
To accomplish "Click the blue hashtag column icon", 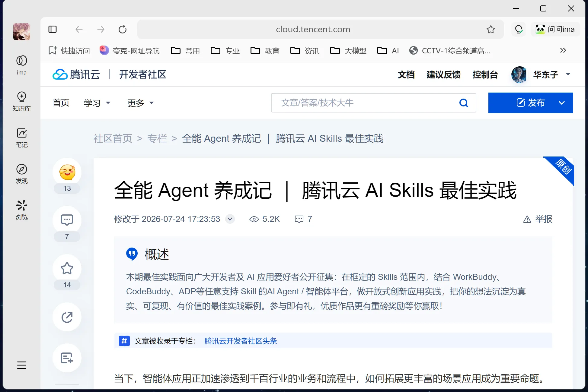I will 124,341.
